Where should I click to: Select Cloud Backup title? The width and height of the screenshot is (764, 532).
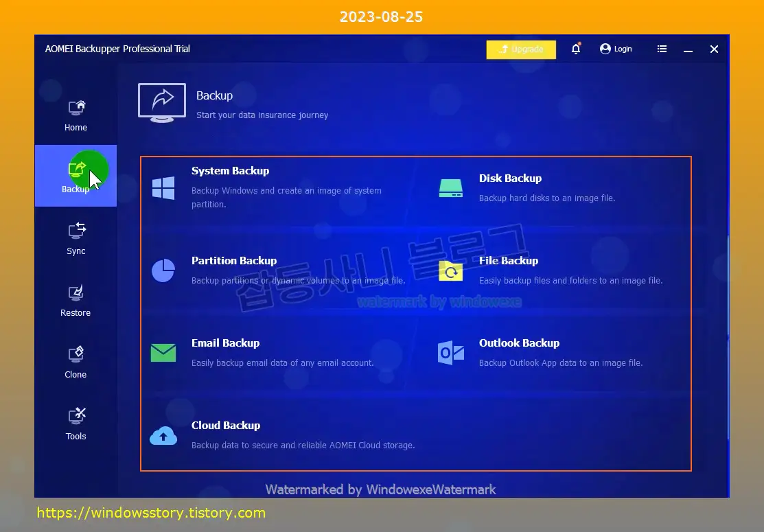pos(226,426)
